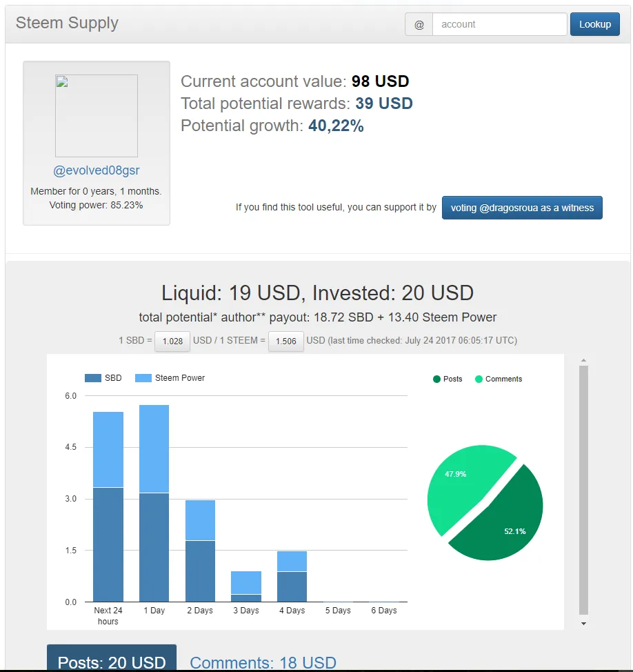
Task: Click the 4 Days stacked bar
Action: tap(292, 576)
